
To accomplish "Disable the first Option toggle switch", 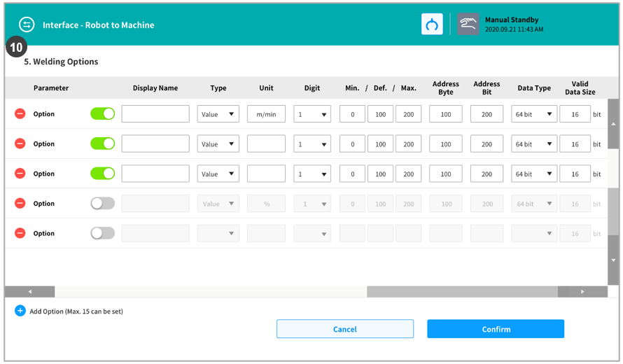I will coord(102,114).
